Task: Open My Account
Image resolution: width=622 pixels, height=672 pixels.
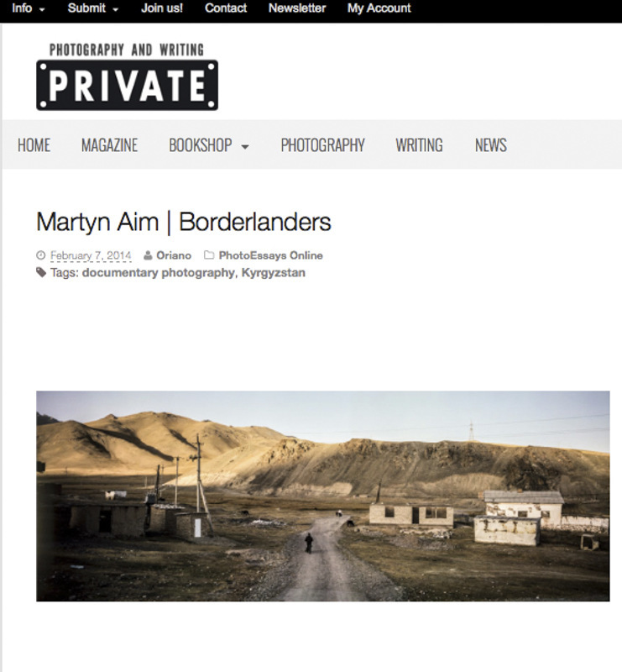Action: click(379, 8)
